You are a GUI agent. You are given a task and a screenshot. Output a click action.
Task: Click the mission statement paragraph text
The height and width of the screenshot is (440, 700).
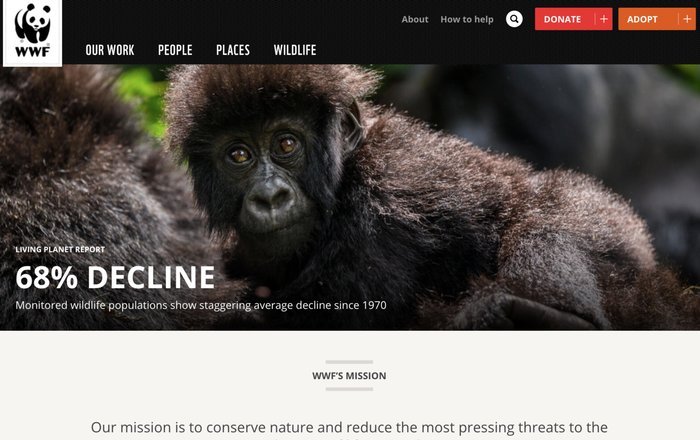[x=349, y=429]
